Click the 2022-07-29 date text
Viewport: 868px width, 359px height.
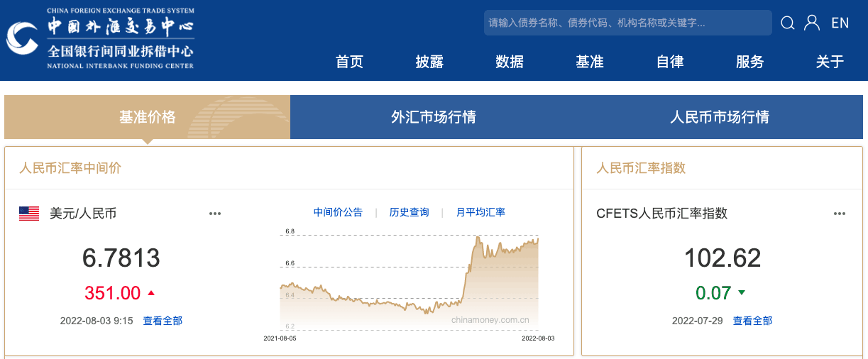coord(697,321)
